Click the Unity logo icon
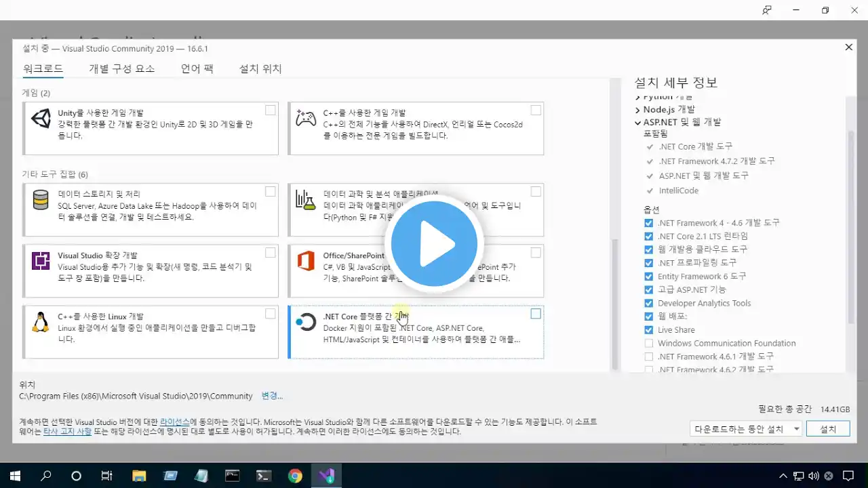Screen dimensions: 868x488 point(41,119)
